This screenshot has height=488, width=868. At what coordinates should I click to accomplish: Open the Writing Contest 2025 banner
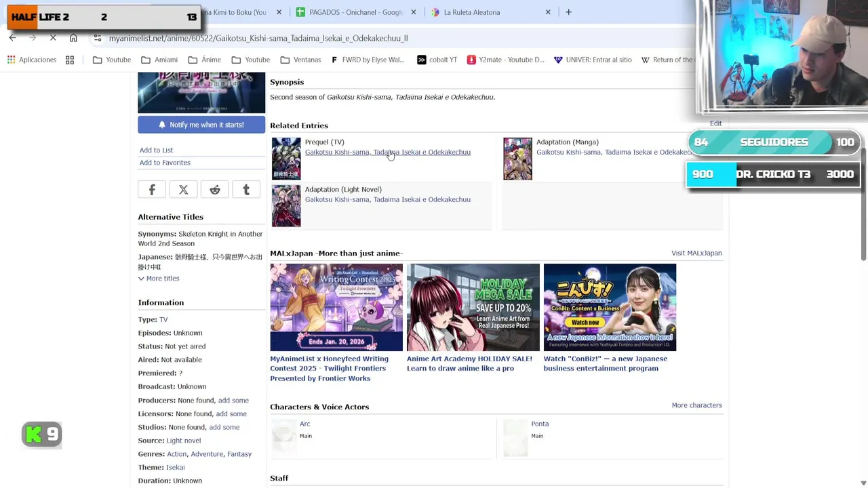(336, 307)
